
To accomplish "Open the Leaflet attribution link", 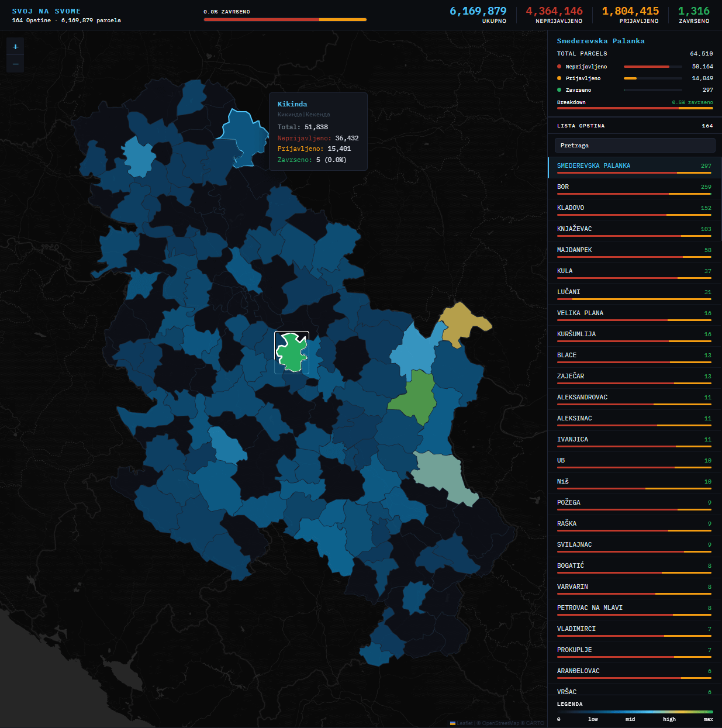I will click(x=465, y=723).
